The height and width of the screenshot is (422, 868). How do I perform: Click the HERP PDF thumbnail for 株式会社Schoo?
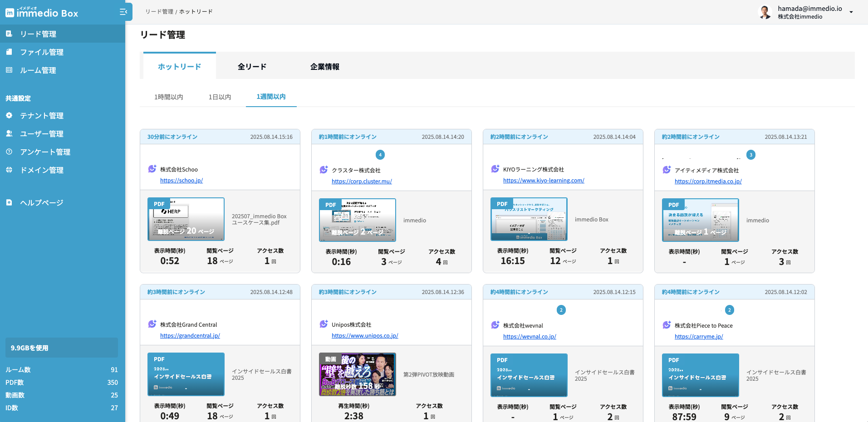pyautogui.click(x=186, y=219)
